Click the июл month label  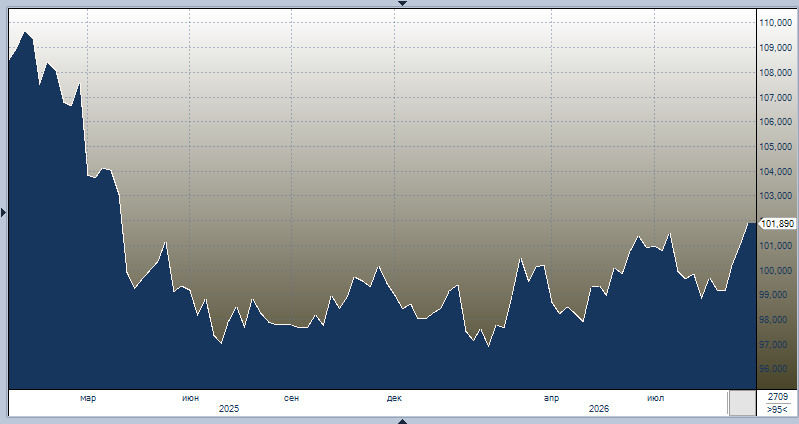click(655, 398)
